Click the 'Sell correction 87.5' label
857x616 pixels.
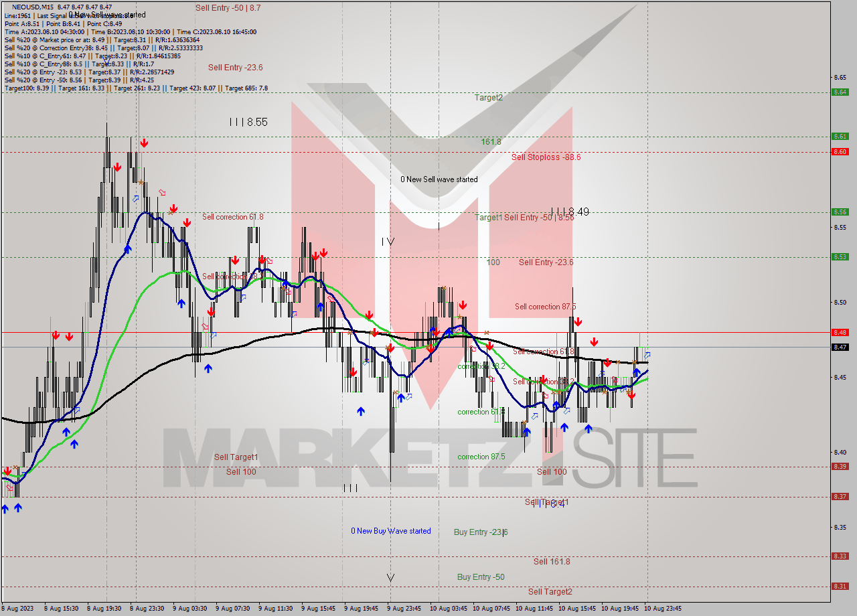click(x=546, y=307)
